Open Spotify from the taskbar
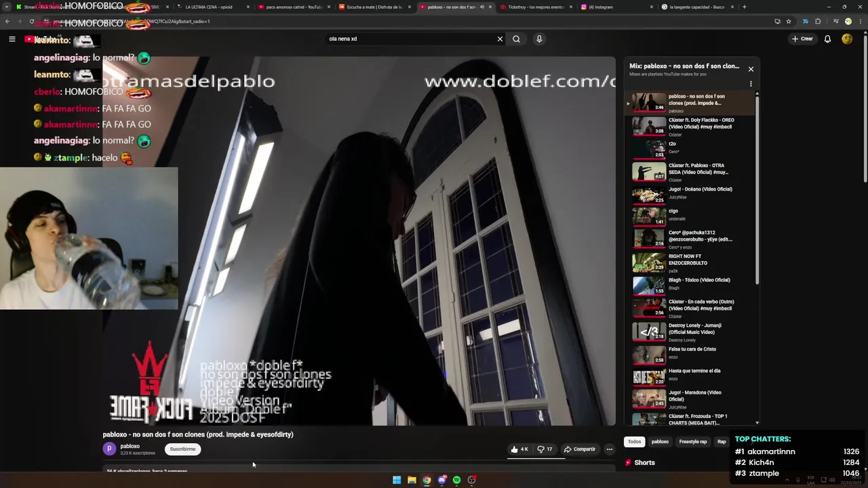 [457, 480]
